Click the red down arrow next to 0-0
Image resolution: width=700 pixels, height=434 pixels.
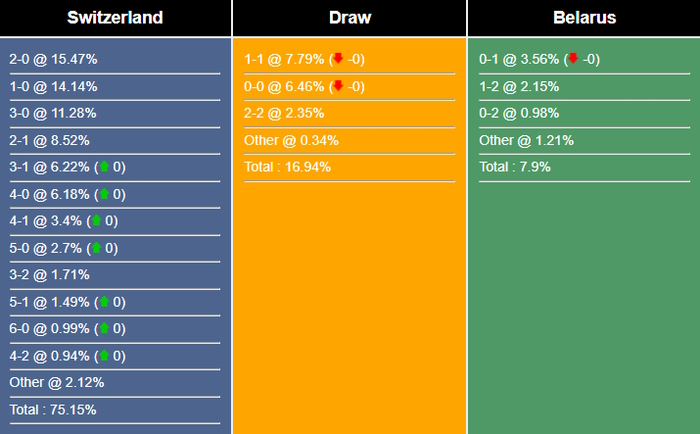[338, 86]
